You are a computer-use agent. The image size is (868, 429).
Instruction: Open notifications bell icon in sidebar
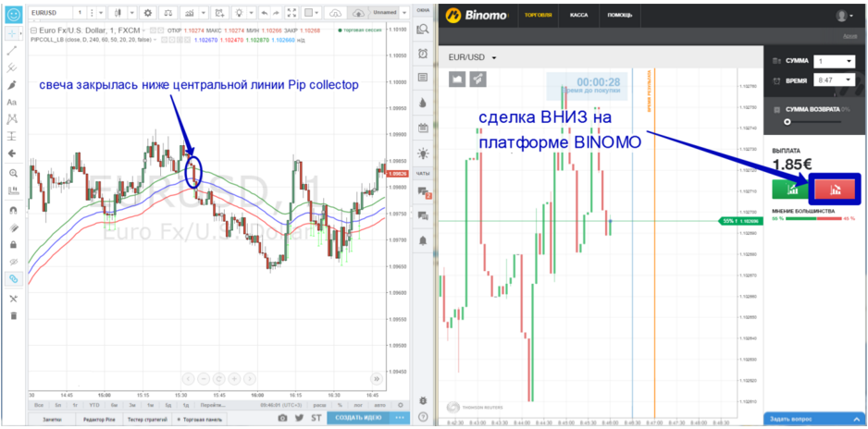point(423,240)
